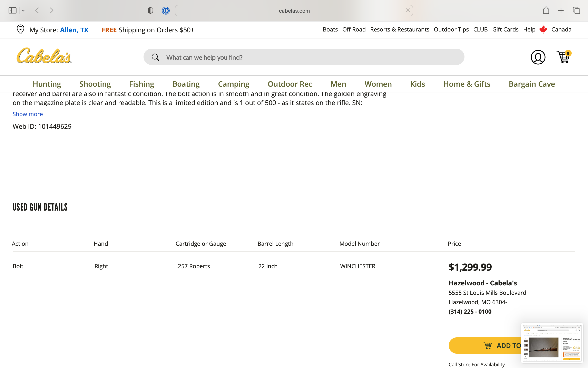
Task: Go back with the back arrow
Action: [37, 10]
